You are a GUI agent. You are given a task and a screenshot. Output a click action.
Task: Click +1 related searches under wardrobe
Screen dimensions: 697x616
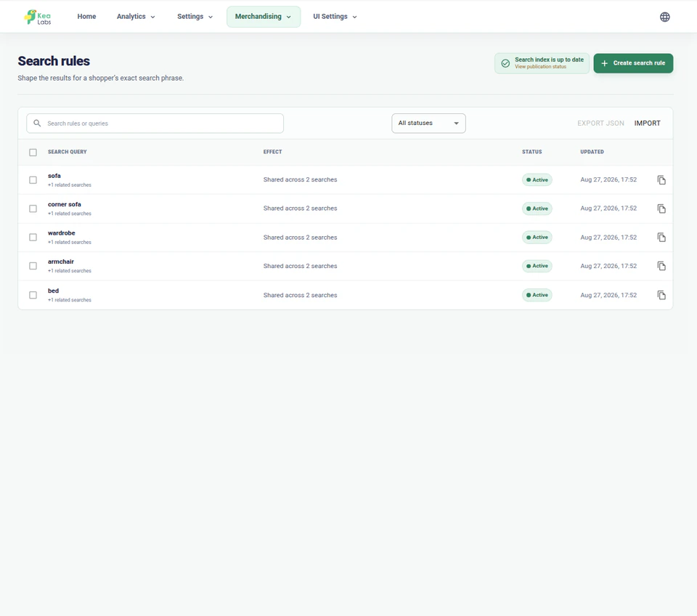pos(70,242)
